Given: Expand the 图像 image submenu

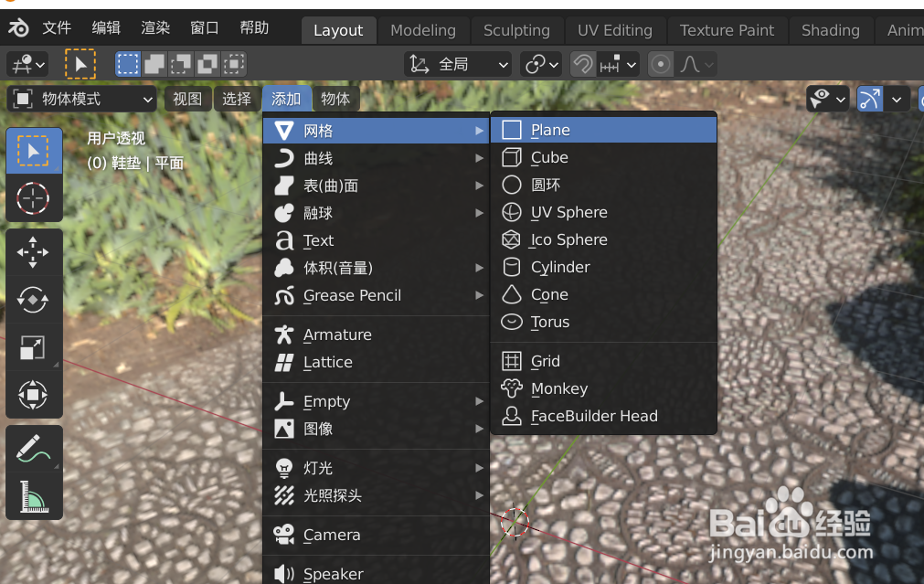Looking at the screenshot, I should click(x=377, y=429).
